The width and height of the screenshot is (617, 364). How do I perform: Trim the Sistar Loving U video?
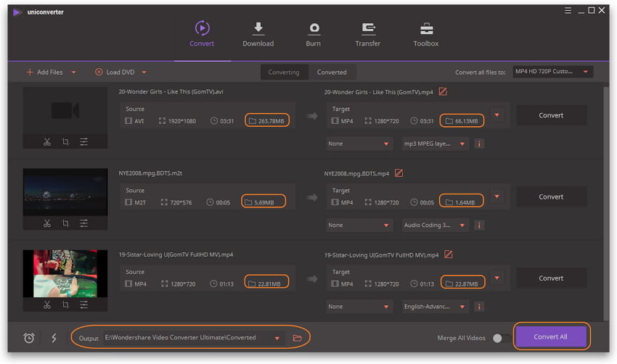(x=47, y=305)
